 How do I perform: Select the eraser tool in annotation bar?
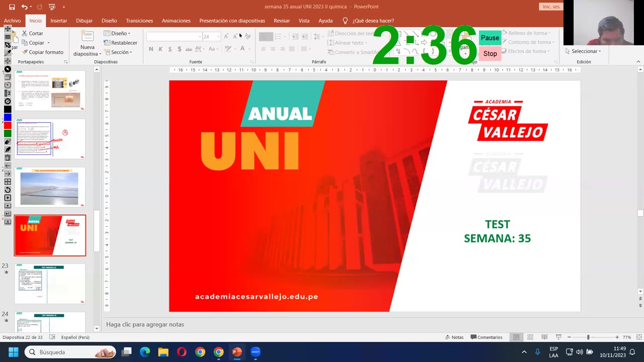[8, 142]
